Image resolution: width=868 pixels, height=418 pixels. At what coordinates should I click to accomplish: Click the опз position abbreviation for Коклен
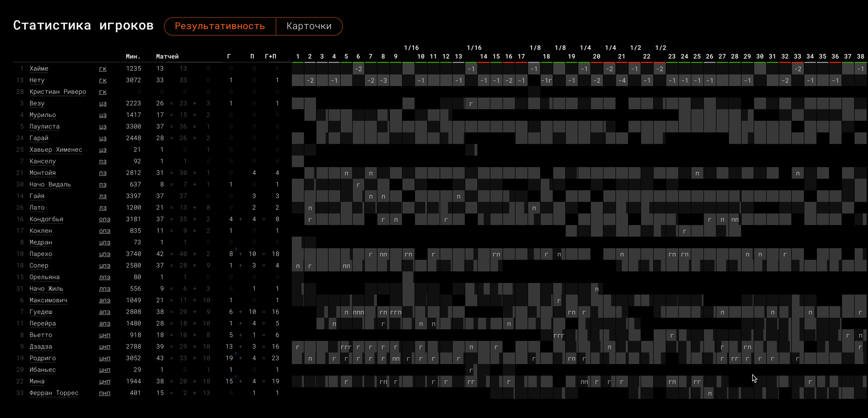click(x=105, y=231)
